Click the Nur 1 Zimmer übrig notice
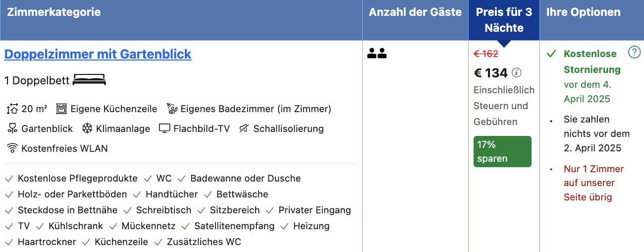Screen dimensions: 644x252 point(593,183)
